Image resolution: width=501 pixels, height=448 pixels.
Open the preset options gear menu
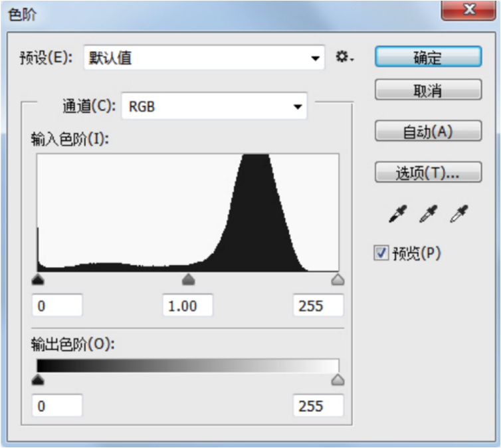344,58
